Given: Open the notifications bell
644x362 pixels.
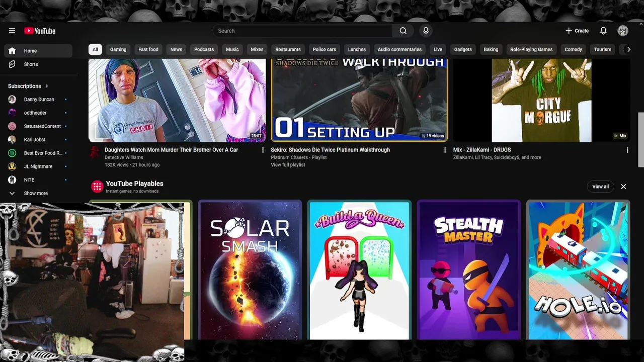Looking at the screenshot, I should point(603,31).
